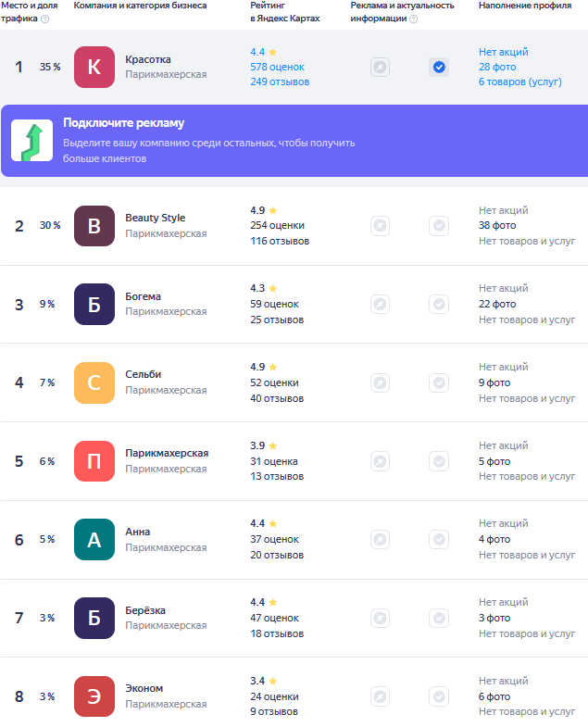Click the help icon next to 'трафика' header
This screenshot has height=727, width=588.
[45, 19]
